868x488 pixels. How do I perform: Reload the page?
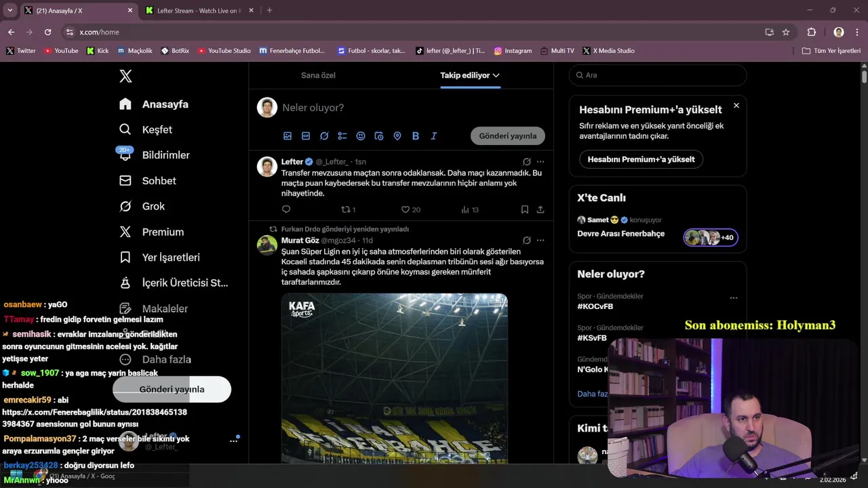[47, 32]
